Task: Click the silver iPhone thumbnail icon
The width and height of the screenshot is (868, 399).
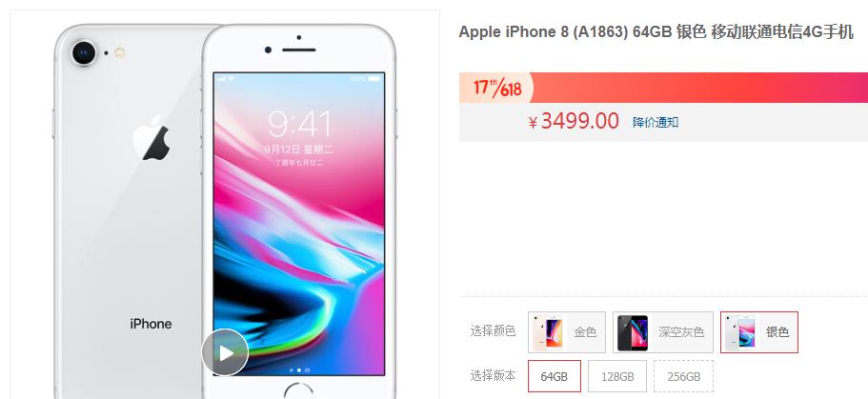Action: [x=740, y=332]
